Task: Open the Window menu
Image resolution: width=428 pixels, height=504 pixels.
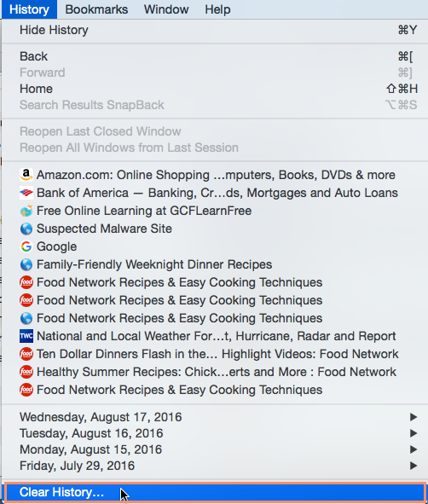Action: pyautogui.click(x=166, y=9)
